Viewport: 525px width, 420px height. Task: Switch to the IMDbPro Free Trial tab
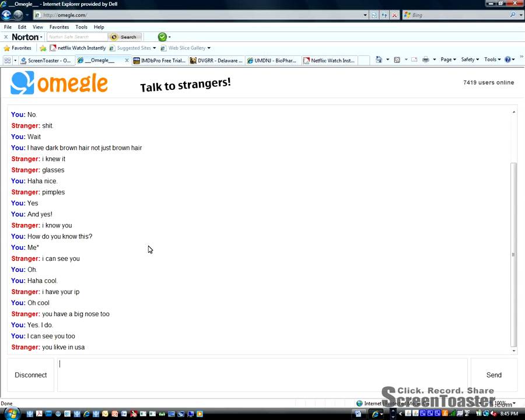coord(159,61)
